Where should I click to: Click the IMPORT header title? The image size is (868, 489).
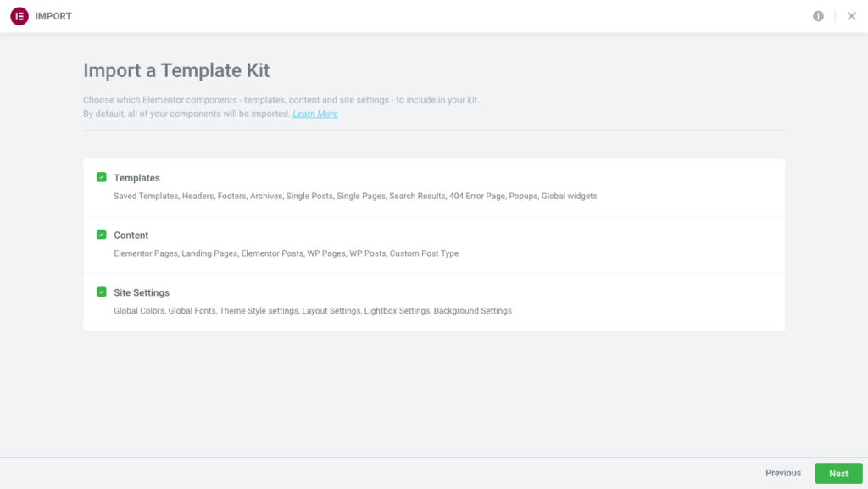click(x=53, y=16)
